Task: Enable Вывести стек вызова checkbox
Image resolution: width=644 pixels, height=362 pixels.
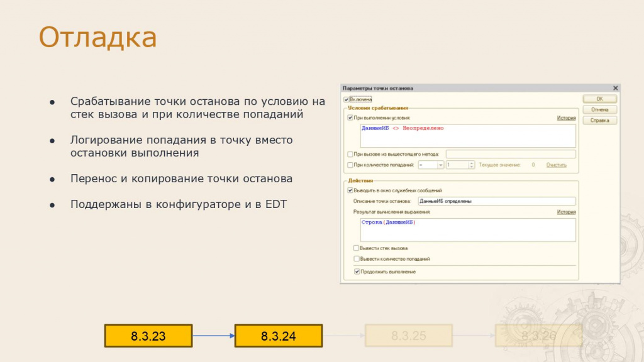Action: (356, 248)
